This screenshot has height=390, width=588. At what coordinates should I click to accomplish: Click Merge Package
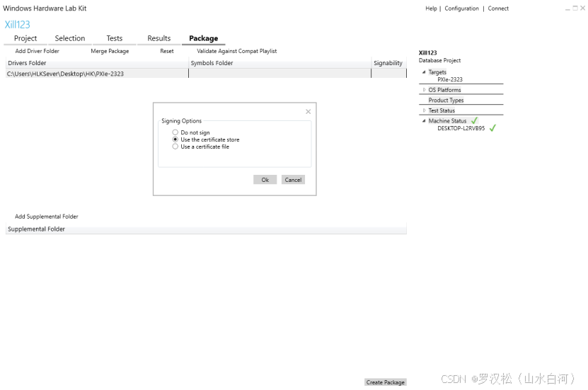click(110, 51)
